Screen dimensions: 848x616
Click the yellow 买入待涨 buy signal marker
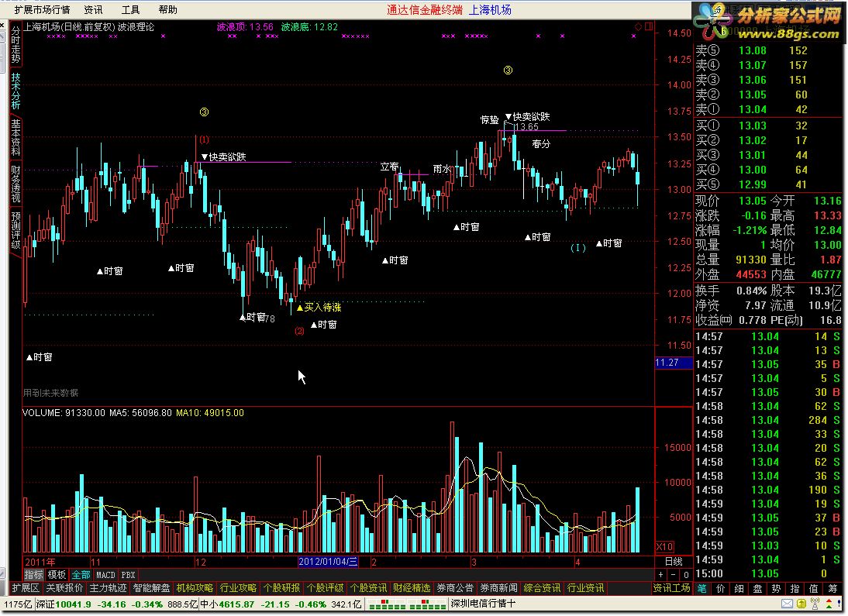pyautogui.click(x=319, y=307)
